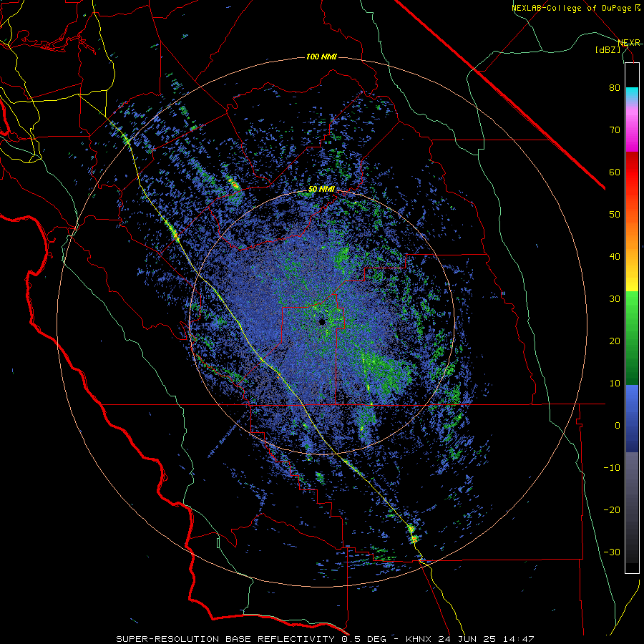The width and height of the screenshot is (644, 644).
Task: Click the 60 value on the dBZ scale
Action: [x=615, y=172]
